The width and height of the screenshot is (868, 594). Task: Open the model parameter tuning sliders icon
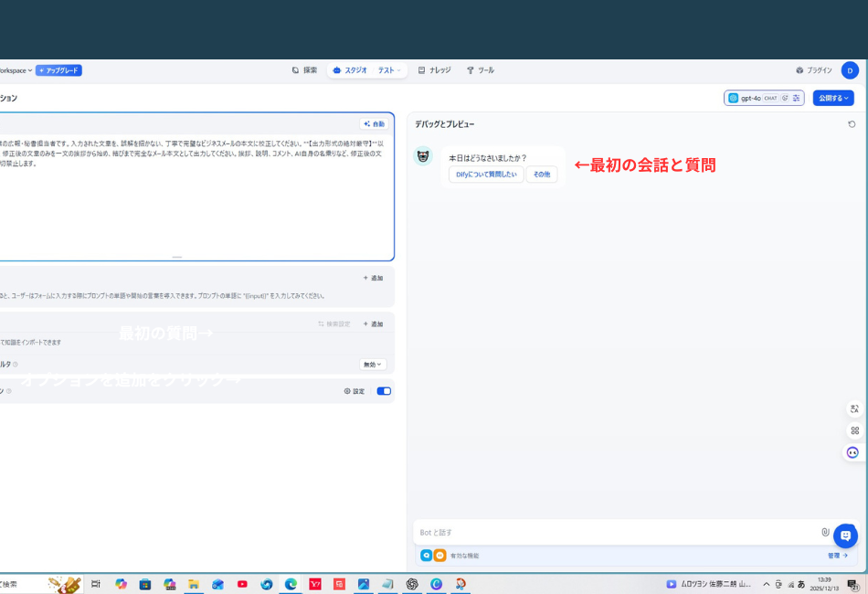(796, 97)
